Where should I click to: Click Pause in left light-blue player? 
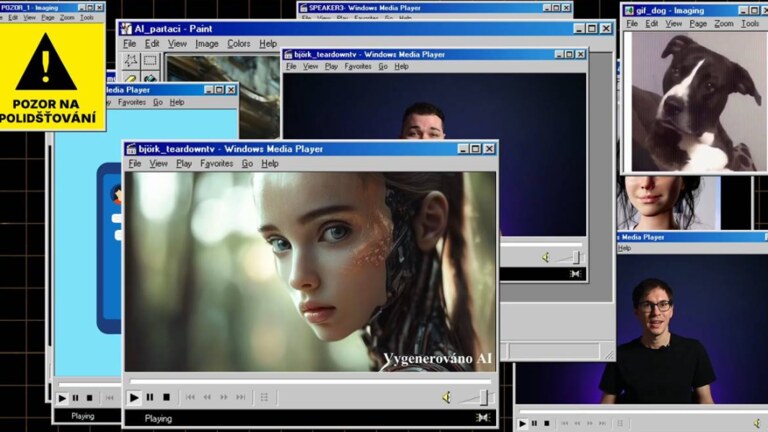(x=75, y=398)
